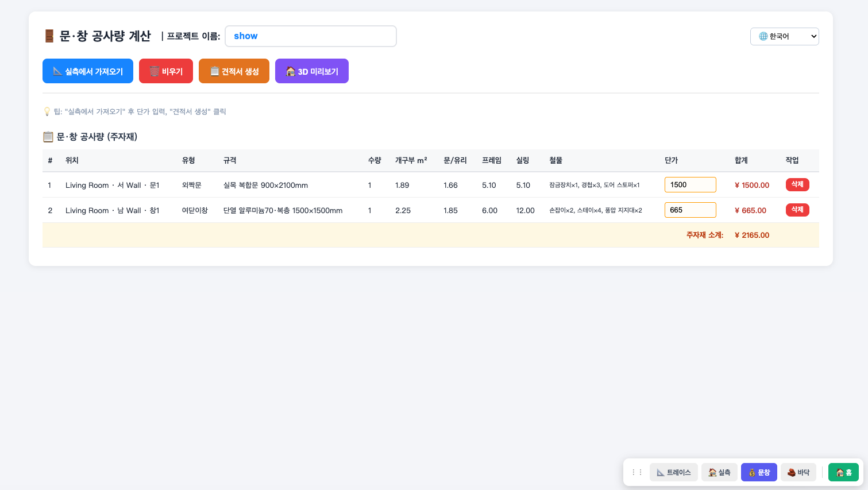868x490 pixels.
Task: Click the '여닫이창' type cell
Action: tap(195, 211)
